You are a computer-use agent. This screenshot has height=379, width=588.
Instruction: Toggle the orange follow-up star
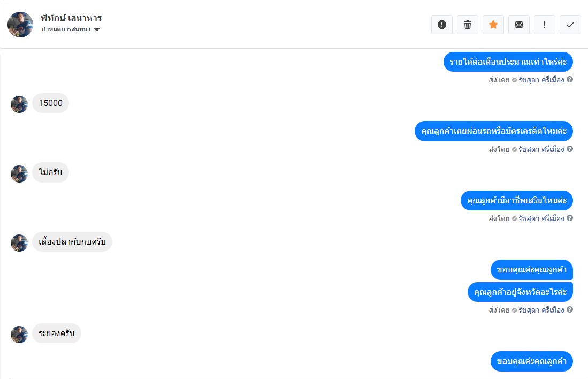coord(493,25)
